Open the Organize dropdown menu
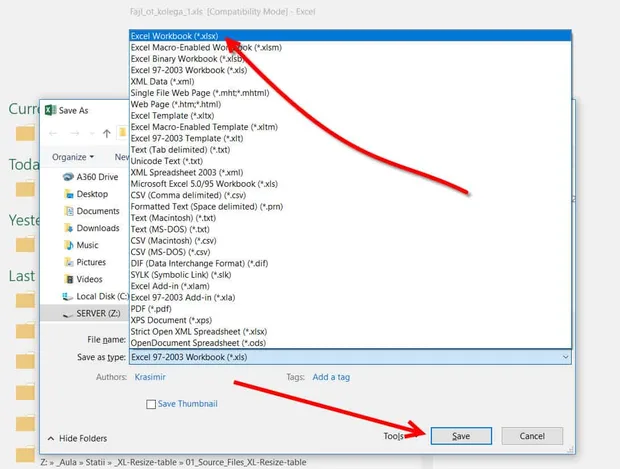The height and width of the screenshot is (469, 620). [x=73, y=157]
